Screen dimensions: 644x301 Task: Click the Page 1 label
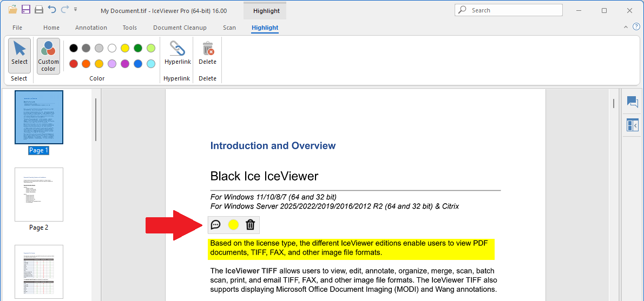[38, 150]
